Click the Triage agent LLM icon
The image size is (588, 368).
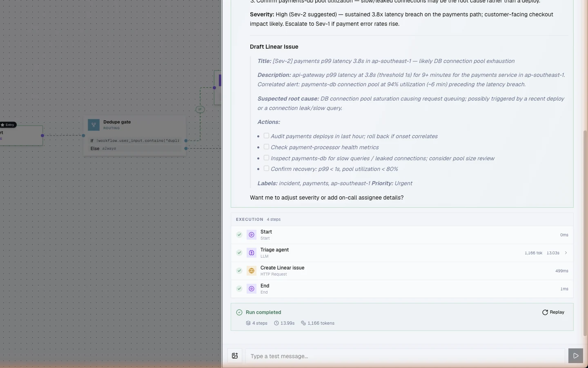click(x=252, y=253)
